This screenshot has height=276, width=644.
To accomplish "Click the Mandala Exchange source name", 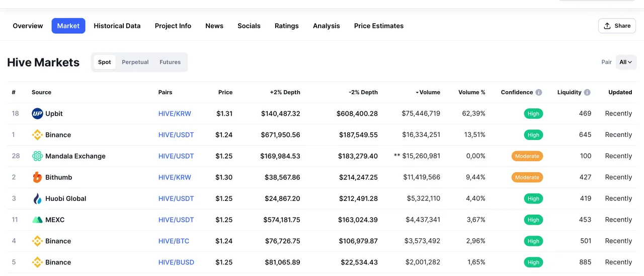I will tap(75, 156).
